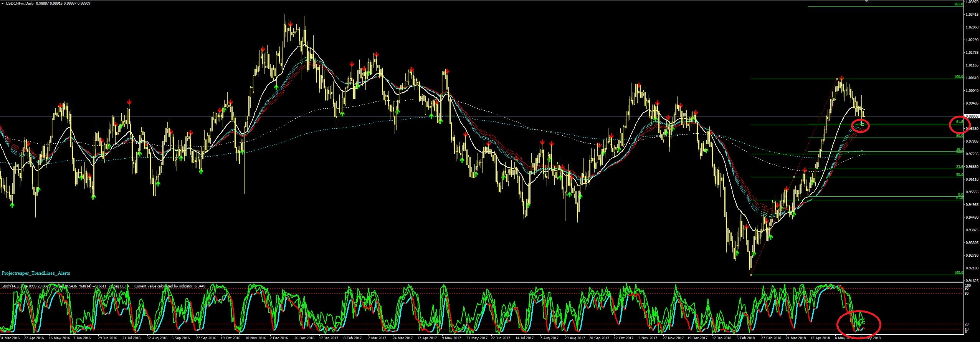Click the 1.00040 price axis label
This screenshot has width=980, height=342.
pyautogui.click(x=972, y=91)
